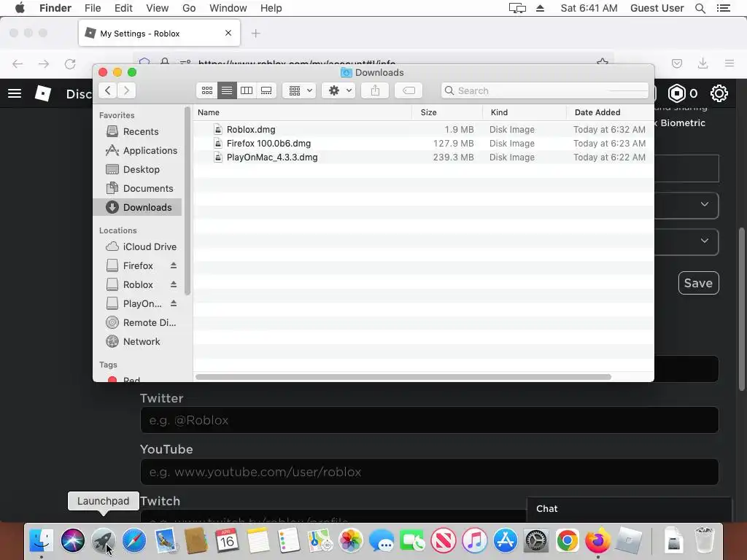The height and width of the screenshot is (560, 747).
Task: Open the Help menu
Action: click(271, 8)
